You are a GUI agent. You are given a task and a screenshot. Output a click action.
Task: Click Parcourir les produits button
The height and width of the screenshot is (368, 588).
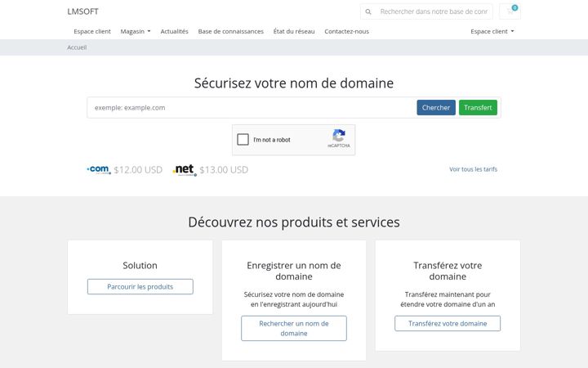(140, 286)
